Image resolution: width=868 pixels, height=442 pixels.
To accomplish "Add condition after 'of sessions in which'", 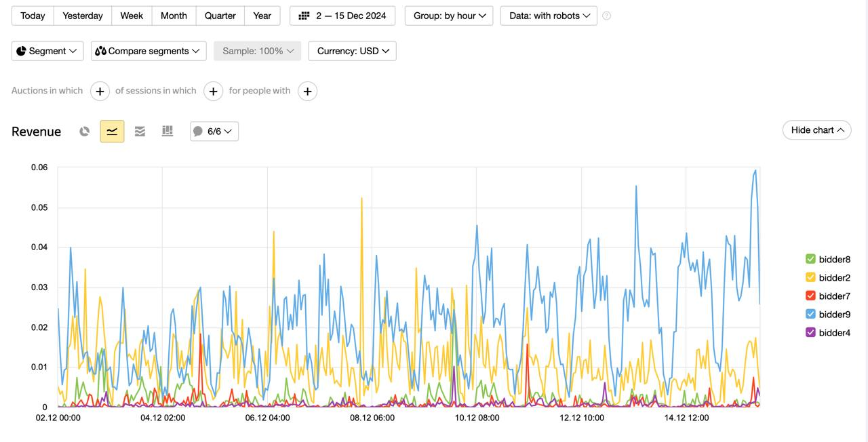I will 213,91.
